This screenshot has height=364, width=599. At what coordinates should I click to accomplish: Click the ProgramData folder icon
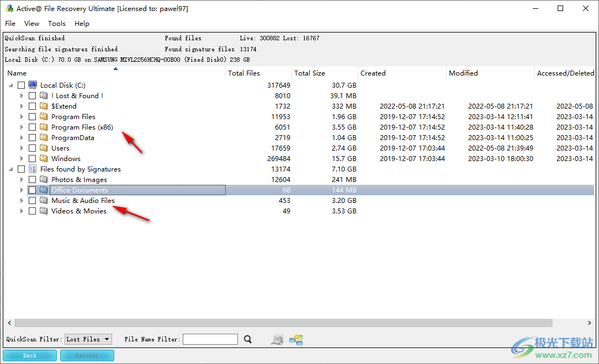click(44, 137)
